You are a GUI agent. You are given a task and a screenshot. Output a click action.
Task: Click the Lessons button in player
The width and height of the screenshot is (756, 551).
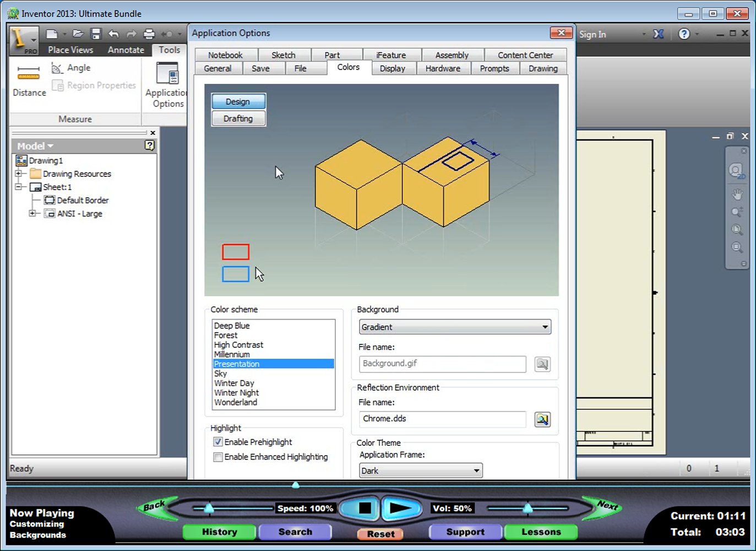click(x=541, y=532)
